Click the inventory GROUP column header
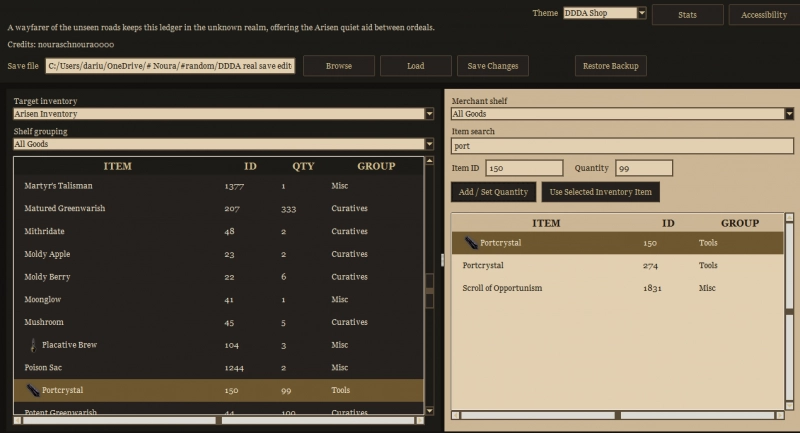This screenshot has width=800, height=433. point(376,166)
